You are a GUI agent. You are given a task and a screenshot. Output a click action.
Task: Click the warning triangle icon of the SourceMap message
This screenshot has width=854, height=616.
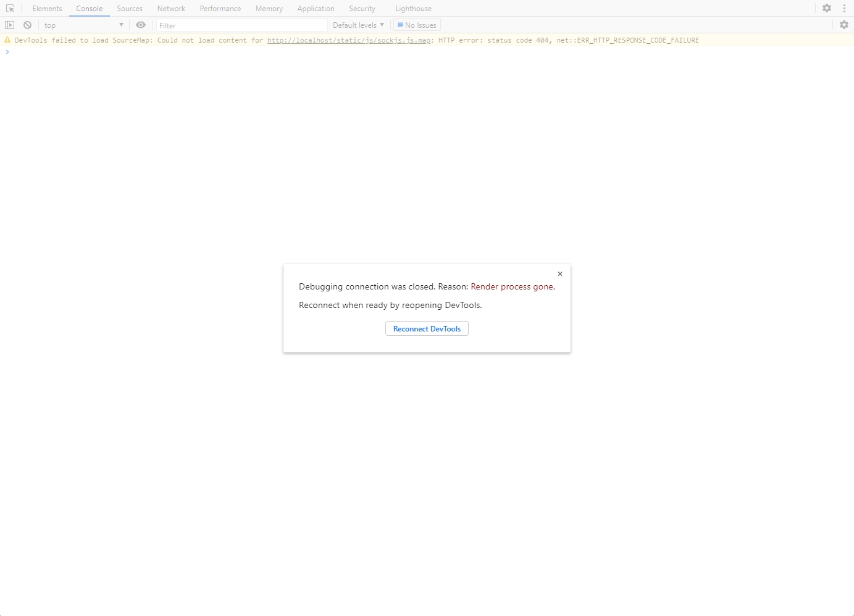(7, 40)
